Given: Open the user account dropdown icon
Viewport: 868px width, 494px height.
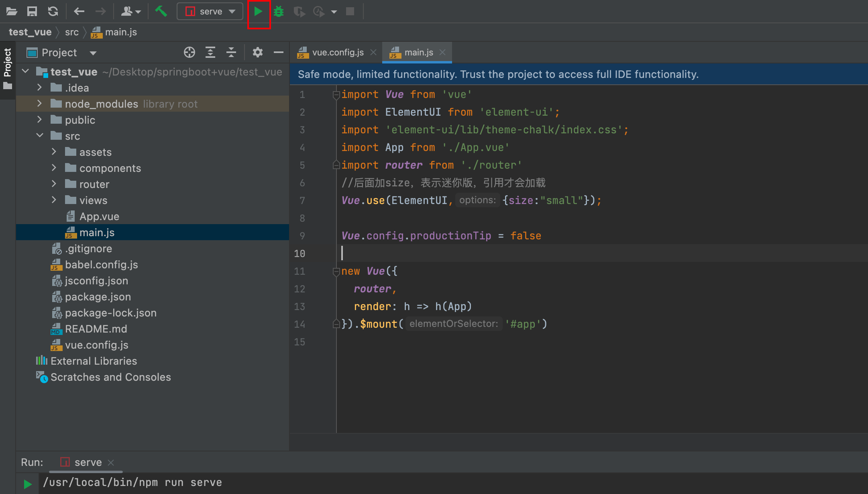Looking at the screenshot, I should [131, 11].
